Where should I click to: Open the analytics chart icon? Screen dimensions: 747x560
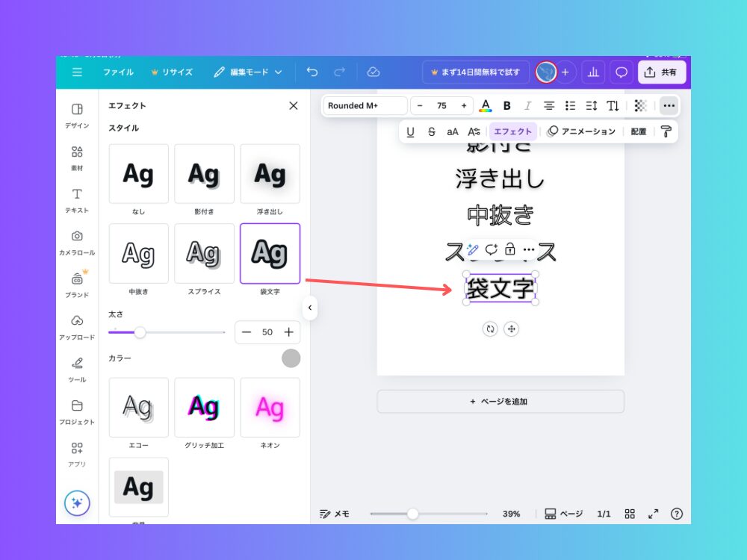[x=593, y=72]
